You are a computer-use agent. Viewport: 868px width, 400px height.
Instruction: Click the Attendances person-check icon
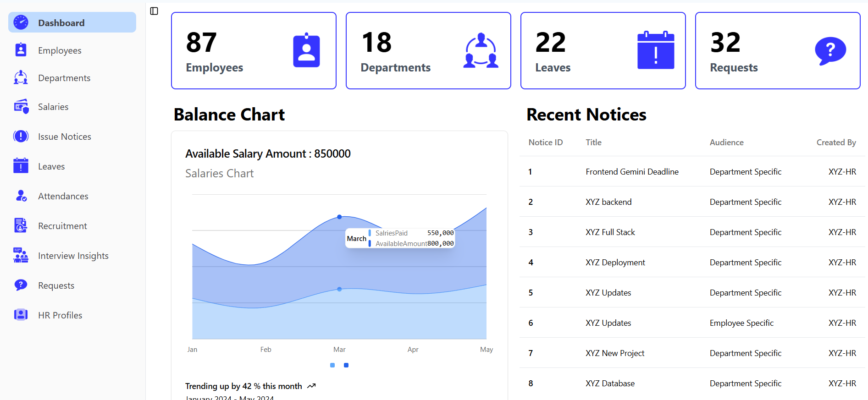(21, 196)
